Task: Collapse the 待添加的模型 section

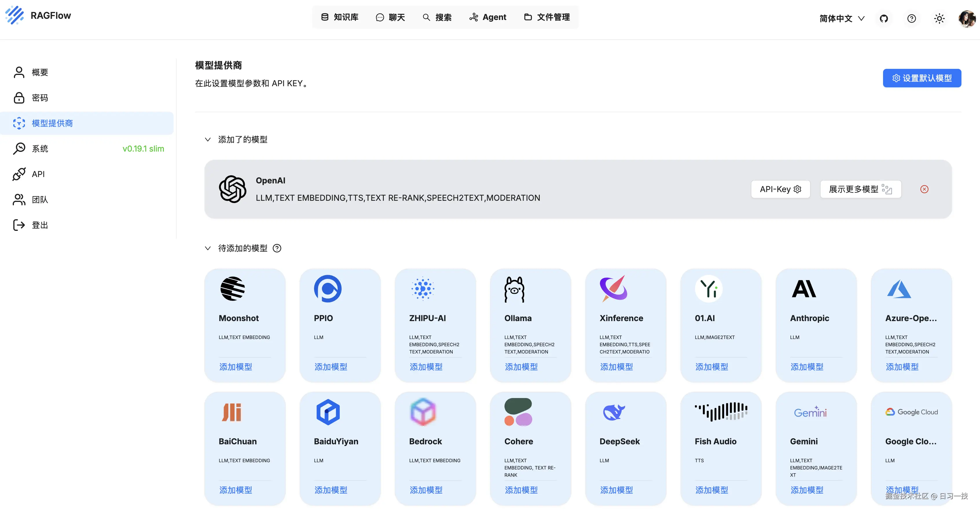Action: tap(208, 248)
